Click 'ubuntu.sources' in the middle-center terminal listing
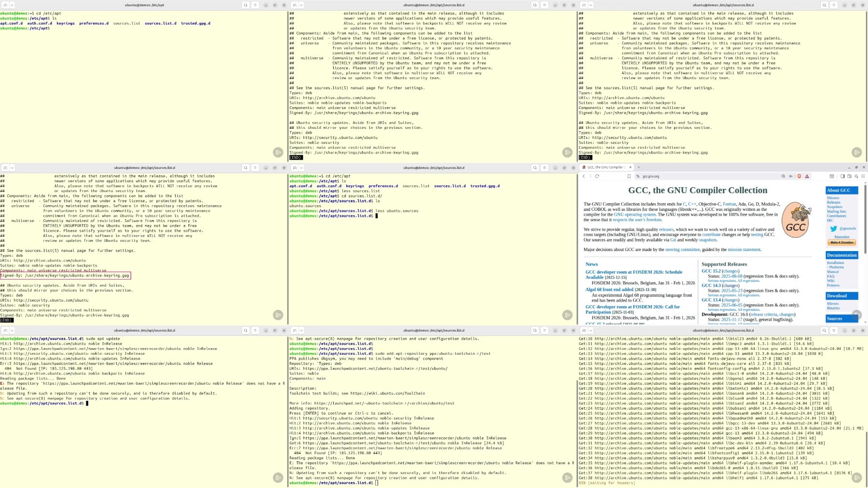The height and width of the screenshot is (488, 868). [x=305, y=206]
